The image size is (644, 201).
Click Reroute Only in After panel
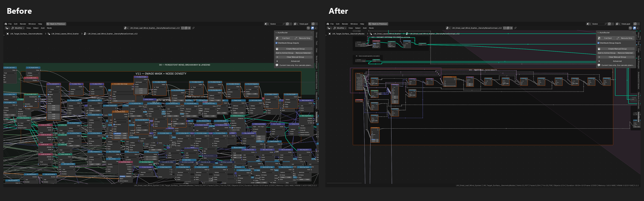(625, 38)
